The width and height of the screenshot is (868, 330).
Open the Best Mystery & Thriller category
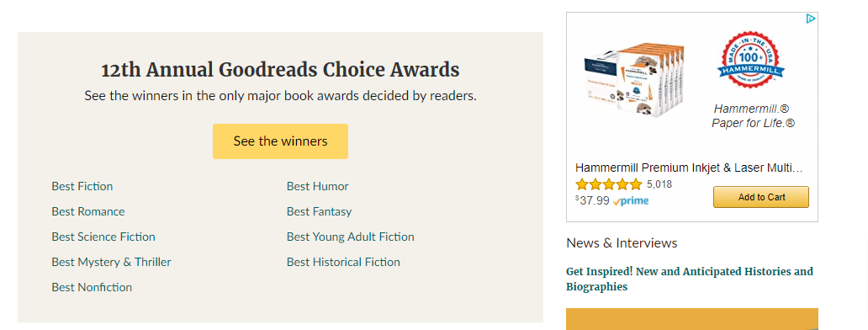point(111,262)
